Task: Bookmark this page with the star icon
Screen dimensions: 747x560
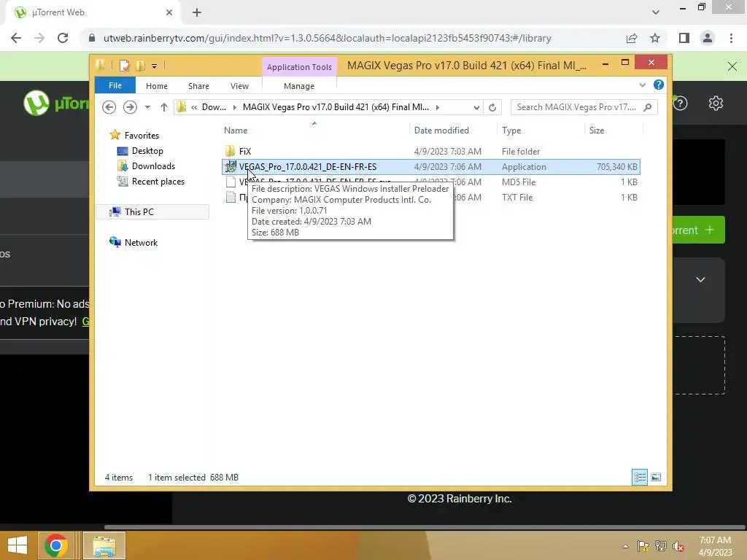Action: 655,38
